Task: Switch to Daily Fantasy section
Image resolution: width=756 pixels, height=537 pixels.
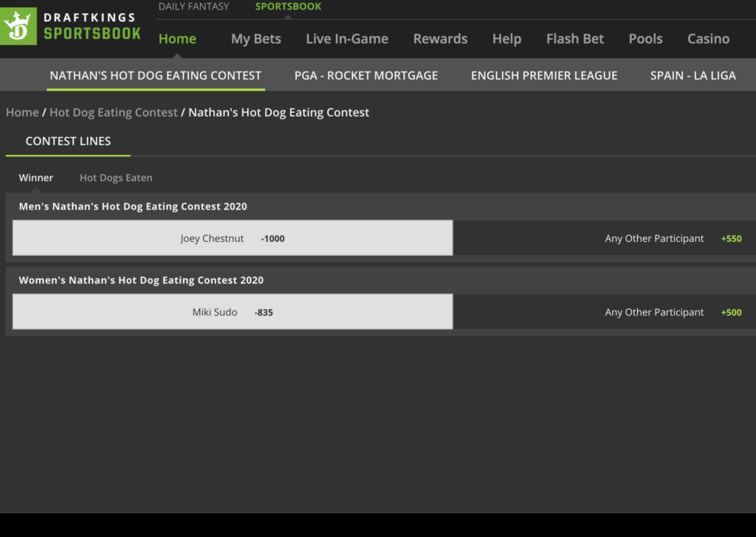Action: (x=193, y=7)
